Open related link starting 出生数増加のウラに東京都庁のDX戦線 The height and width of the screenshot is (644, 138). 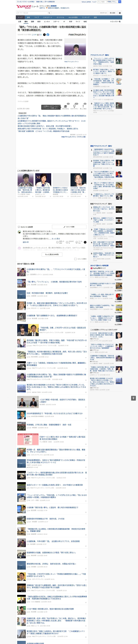pos(51,122)
